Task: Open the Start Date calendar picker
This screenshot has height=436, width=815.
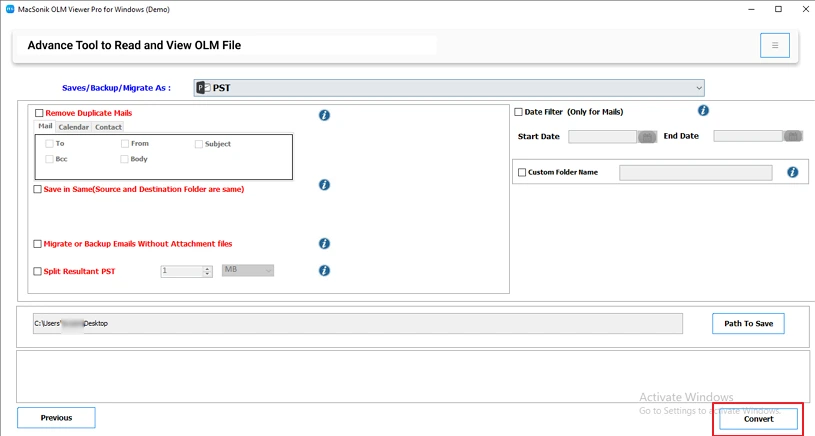Action: tap(647, 137)
